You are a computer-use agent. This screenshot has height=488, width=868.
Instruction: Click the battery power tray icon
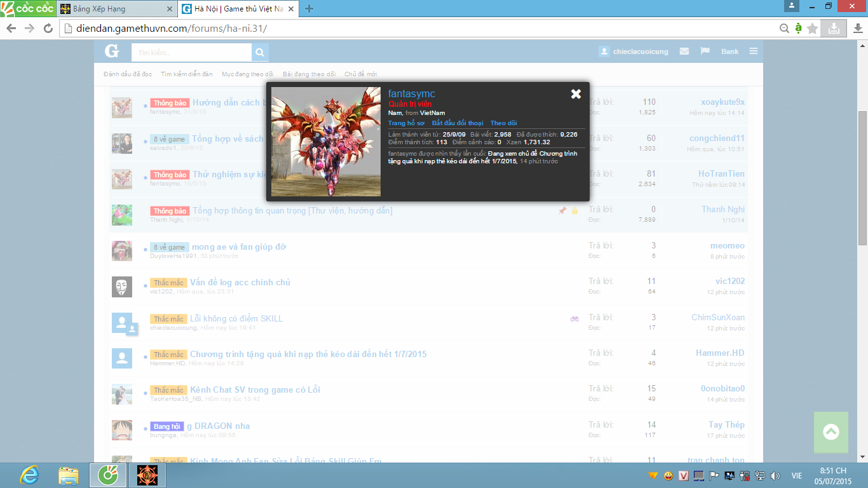[x=745, y=475]
